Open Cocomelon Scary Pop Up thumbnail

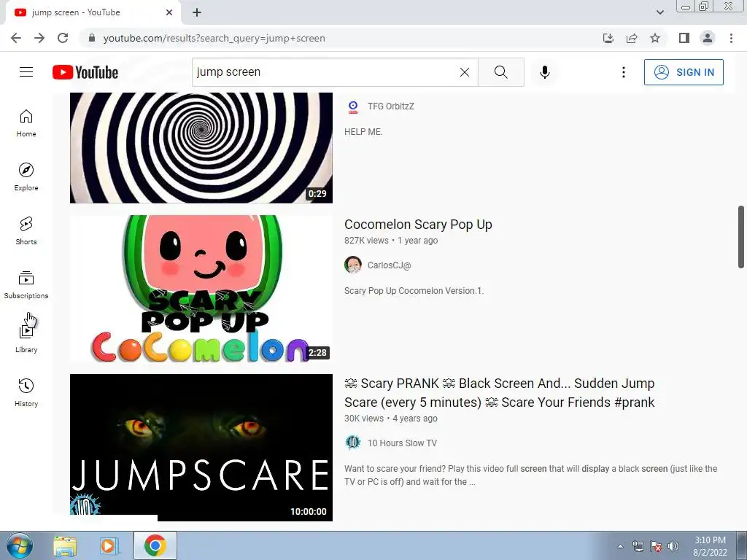click(201, 289)
